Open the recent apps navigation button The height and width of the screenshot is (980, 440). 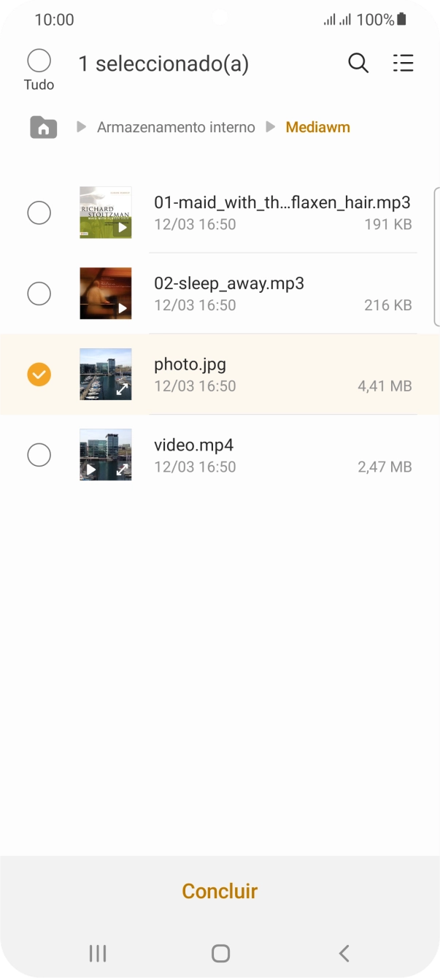pos(97,953)
